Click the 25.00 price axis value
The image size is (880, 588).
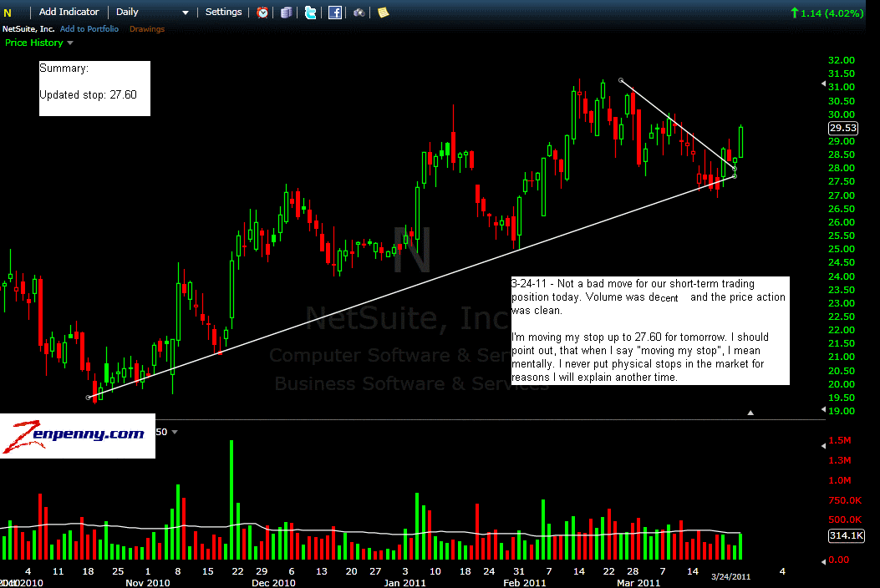point(842,249)
